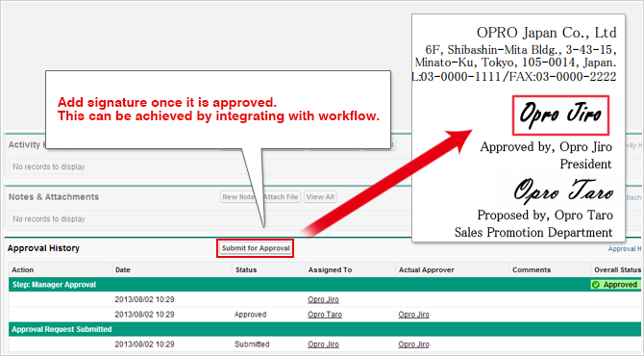Screen dimensions: 644x356
Task: Open Actual Approver Opro Jiro in Approved row
Action: click(413, 315)
